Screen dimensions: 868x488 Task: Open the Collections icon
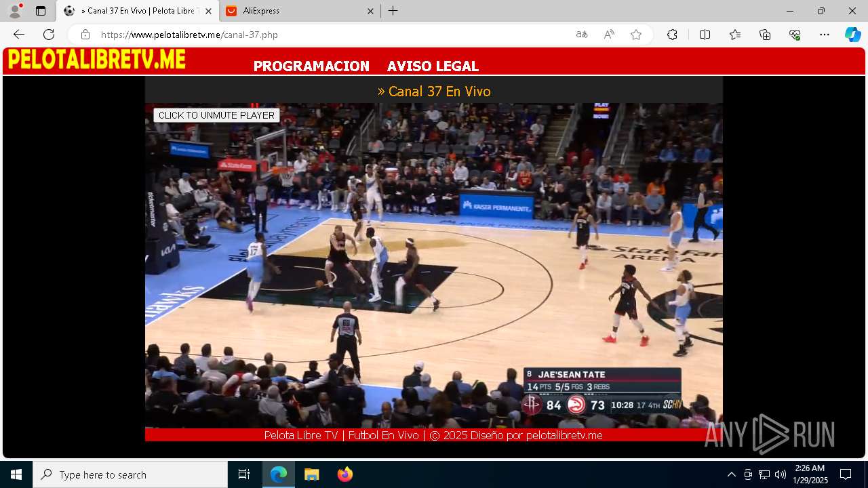click(x=765, y=35)
